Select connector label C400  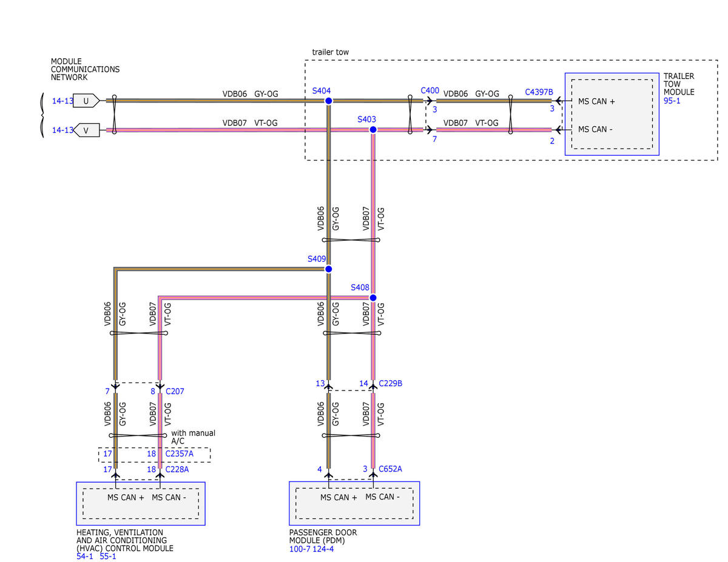tap(430, 90)
